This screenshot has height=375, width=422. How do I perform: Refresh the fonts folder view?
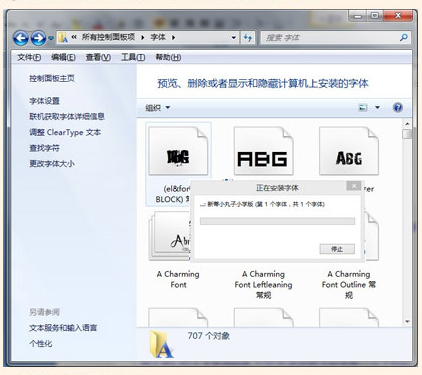point(248,38)
